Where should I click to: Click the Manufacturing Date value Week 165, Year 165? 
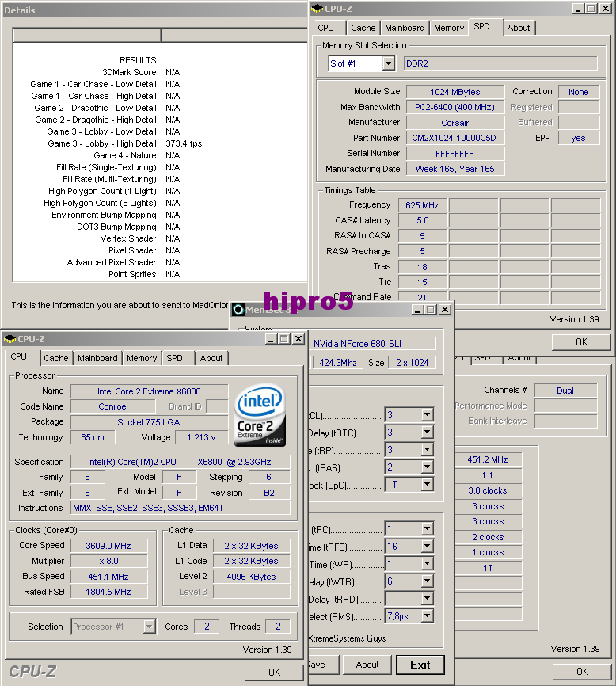tap(454, 169)
